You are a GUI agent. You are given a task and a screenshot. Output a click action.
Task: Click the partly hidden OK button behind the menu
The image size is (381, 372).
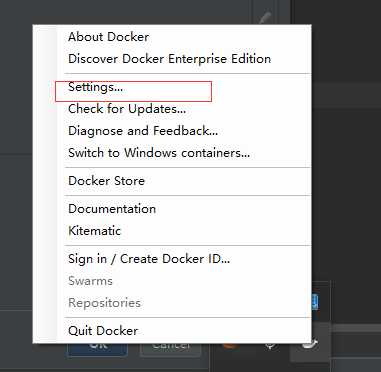pos(98,349)
